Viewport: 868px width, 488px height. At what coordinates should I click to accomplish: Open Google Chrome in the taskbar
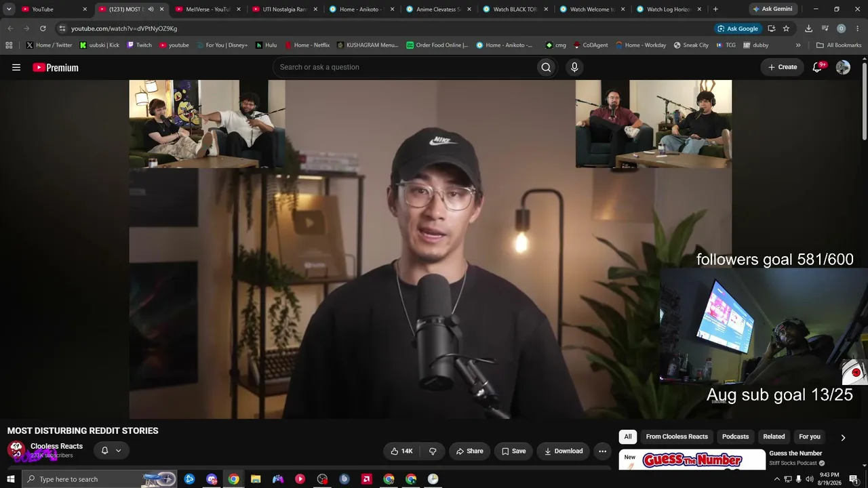(233, 479)
